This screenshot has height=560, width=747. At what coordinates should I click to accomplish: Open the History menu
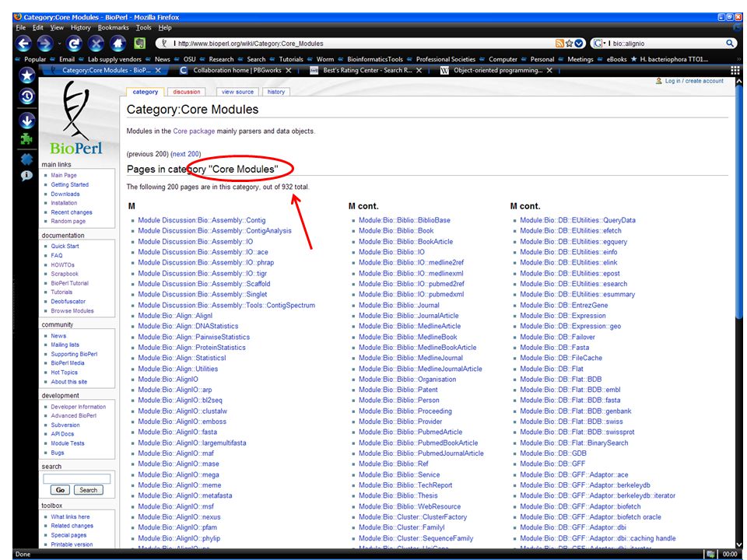coord(80,28)
